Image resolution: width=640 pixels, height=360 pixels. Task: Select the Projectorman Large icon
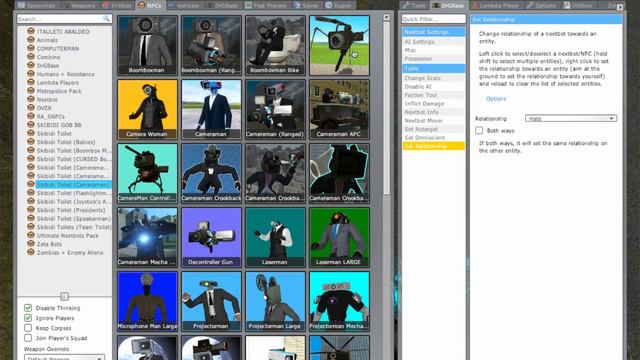tap(276, 302)
